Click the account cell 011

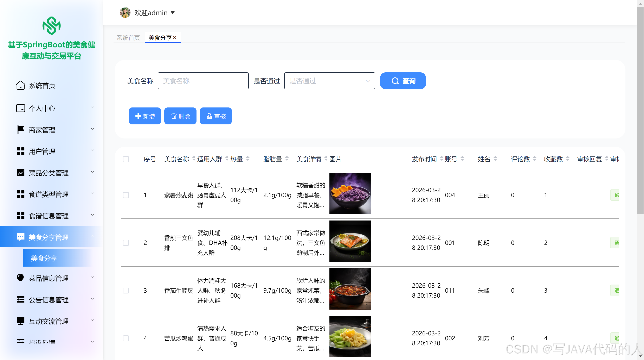pos(450,290)
